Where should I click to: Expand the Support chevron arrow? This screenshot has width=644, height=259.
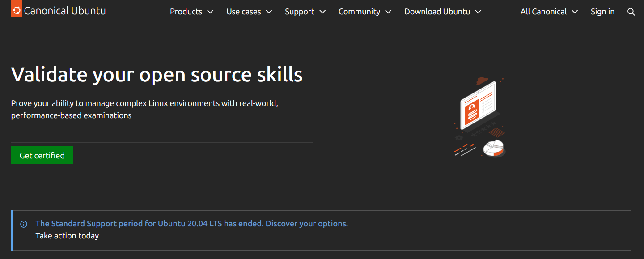click(x=322, y=12)
